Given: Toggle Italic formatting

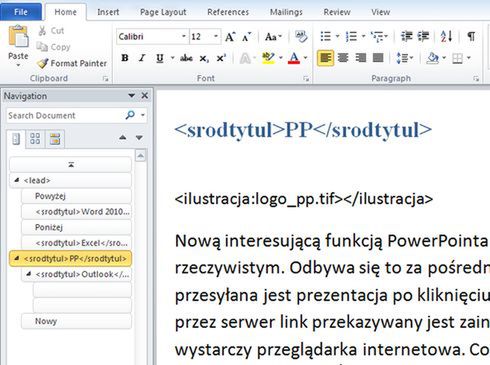Looking at the screenshot, I should (x=142, y=58).
